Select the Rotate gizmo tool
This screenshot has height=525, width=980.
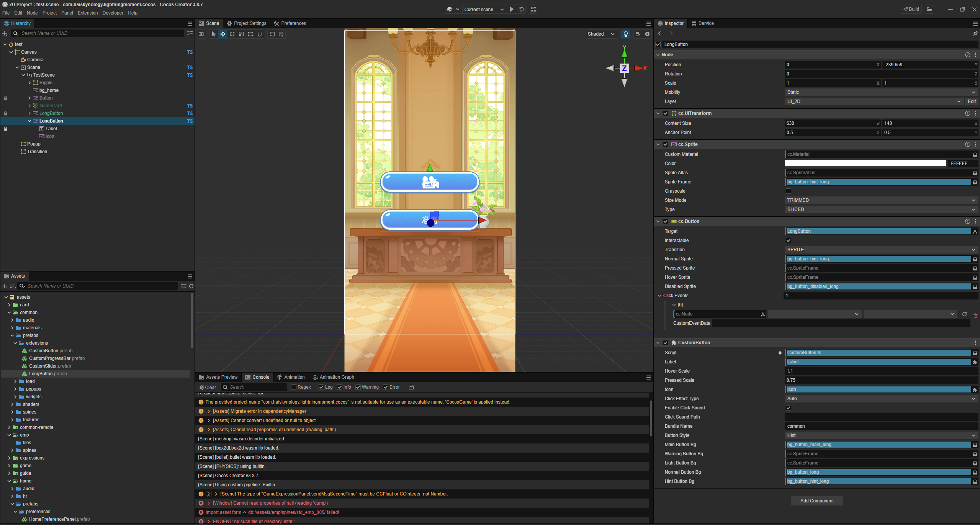[x=232, y=34]
